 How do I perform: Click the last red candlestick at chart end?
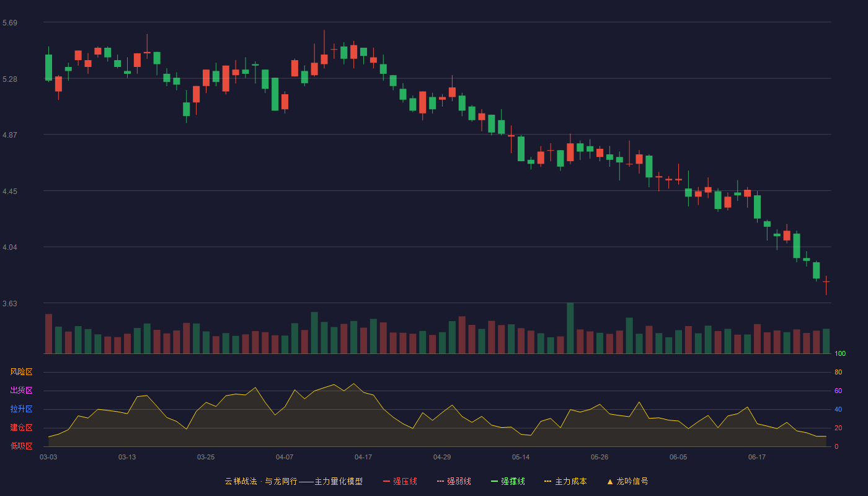[x=826, y=282]
